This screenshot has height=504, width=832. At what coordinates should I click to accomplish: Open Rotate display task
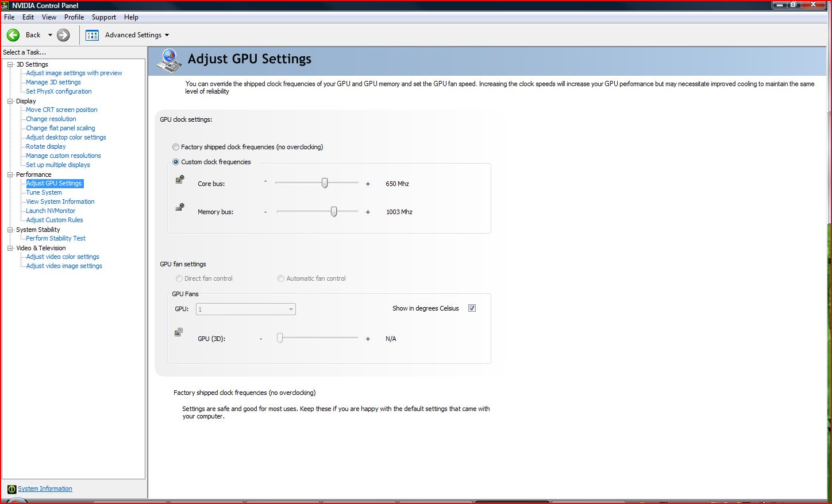pos(46,146)
